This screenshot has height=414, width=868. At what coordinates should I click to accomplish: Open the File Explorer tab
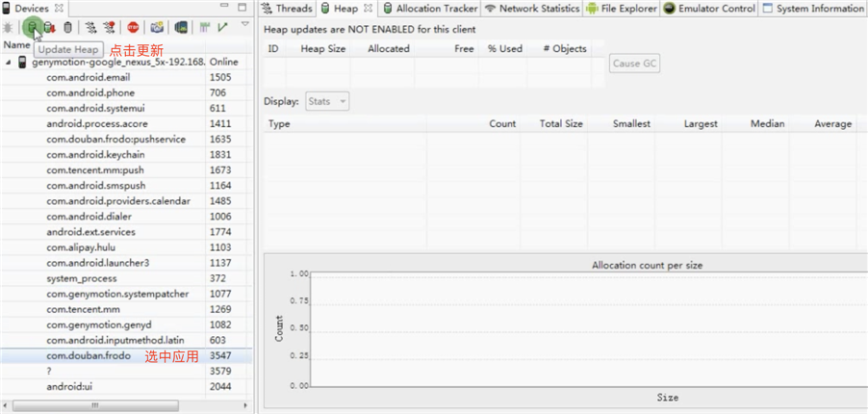coord(622,9)
